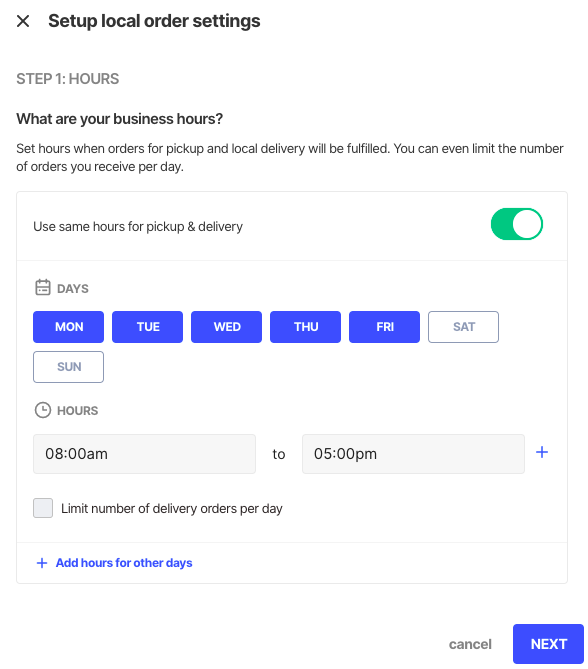Deselect FRI day button
Image resolution: width=588 pixels, height=669 pixels.
384,327
